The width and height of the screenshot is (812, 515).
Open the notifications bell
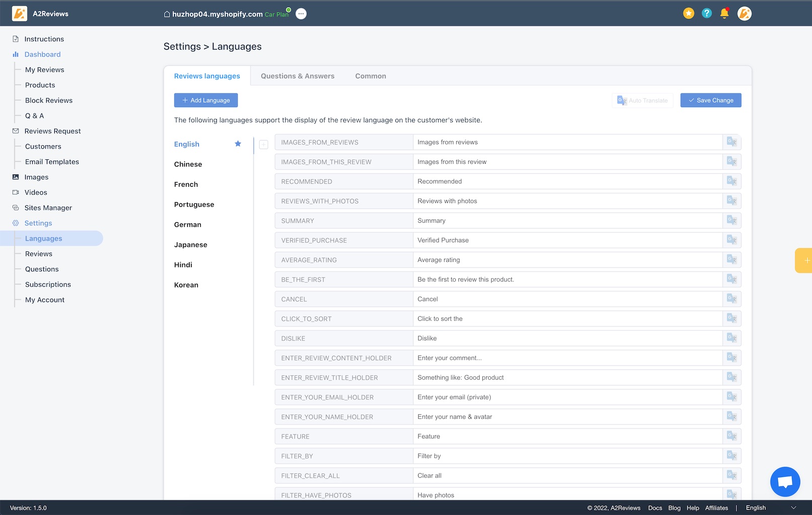(724, 14)
